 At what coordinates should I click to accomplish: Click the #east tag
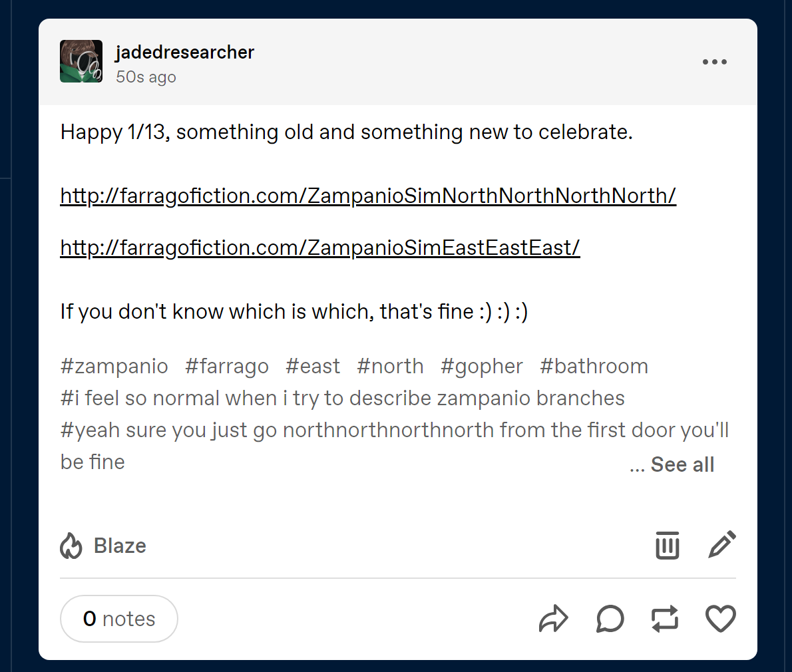click(313, 366)
